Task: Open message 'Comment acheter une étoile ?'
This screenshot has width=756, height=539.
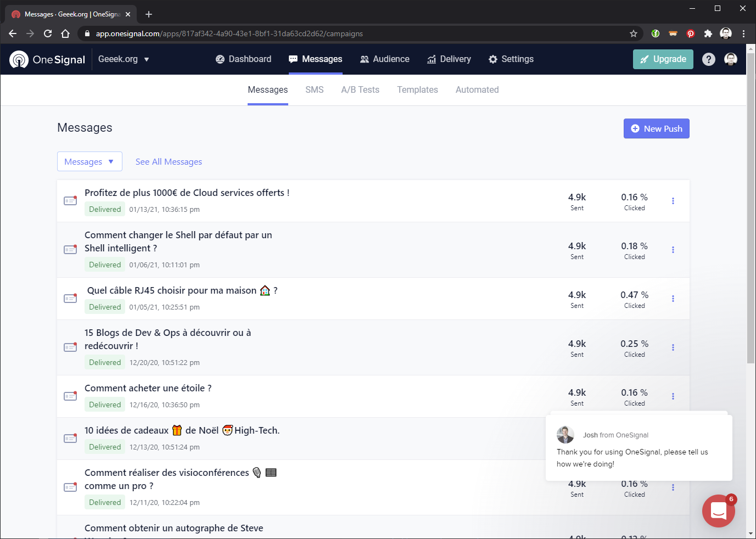Action: [148, 388]
